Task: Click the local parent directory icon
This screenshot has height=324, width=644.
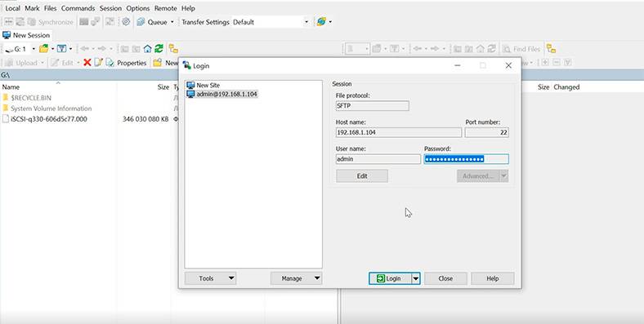Action: [x=124, y=49]
